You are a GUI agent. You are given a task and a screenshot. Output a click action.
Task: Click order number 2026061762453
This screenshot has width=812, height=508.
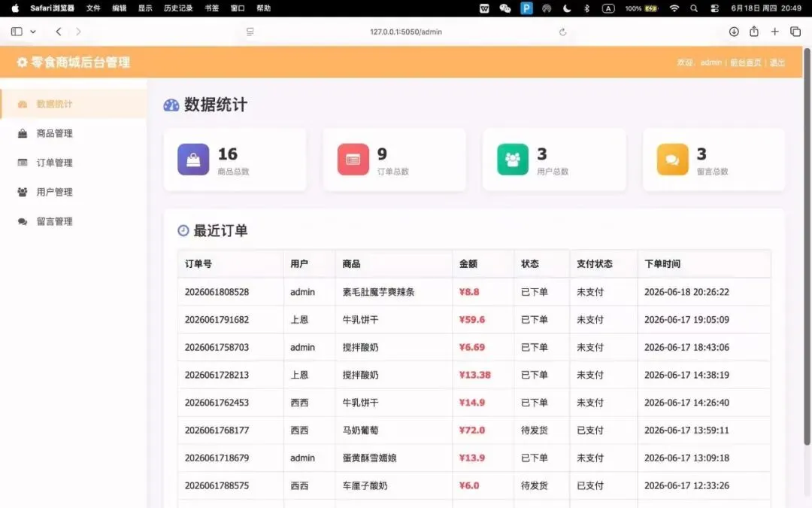(217, 402)
